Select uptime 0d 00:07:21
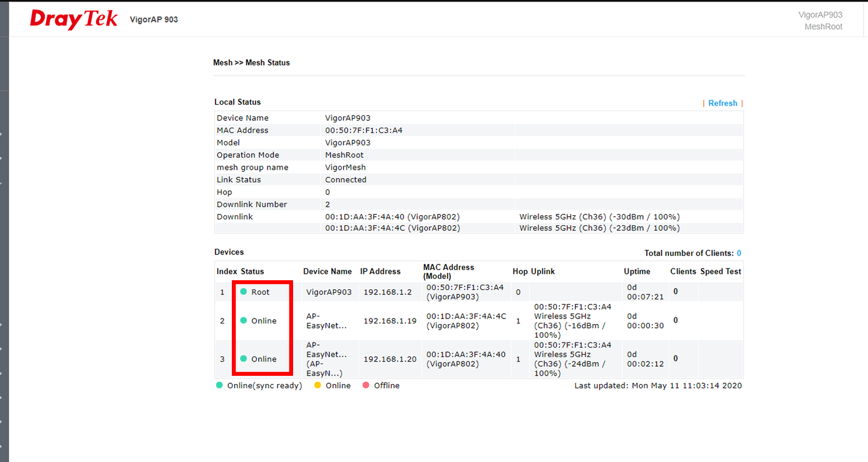Image resolution: width=868 pixels, height=462 pixels. click(x=645, y=292)
